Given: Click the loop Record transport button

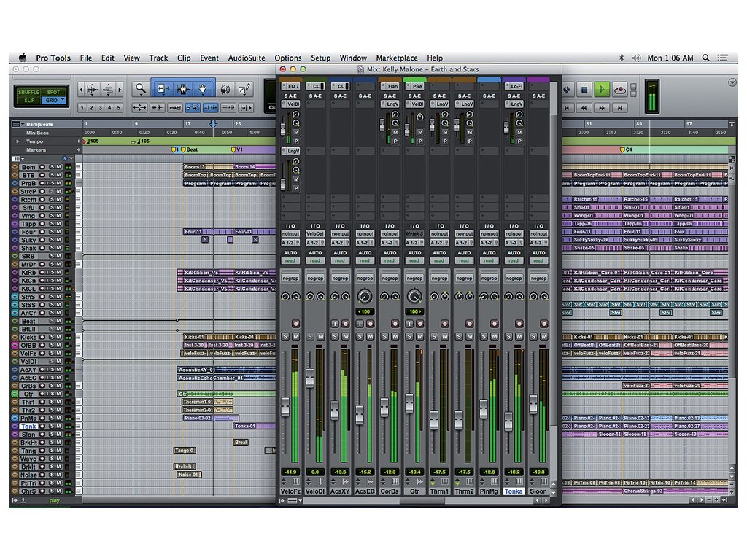Looking at the screenshot, I should pos(619,90).
